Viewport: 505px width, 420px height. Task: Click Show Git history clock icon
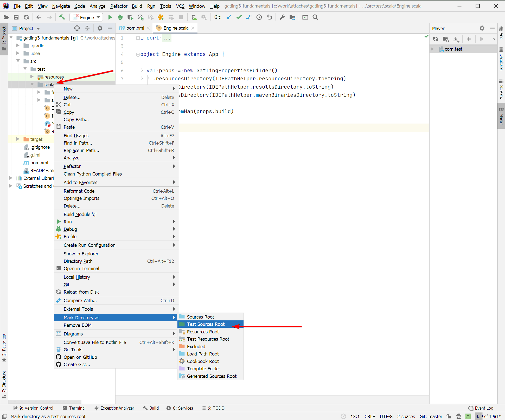pos(259,17)
